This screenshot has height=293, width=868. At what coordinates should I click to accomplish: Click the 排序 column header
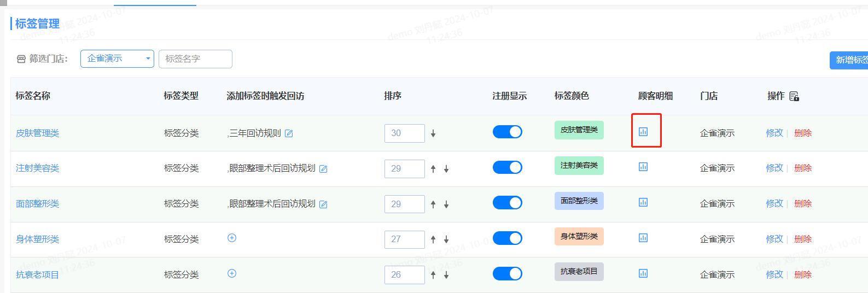point(393,96)
